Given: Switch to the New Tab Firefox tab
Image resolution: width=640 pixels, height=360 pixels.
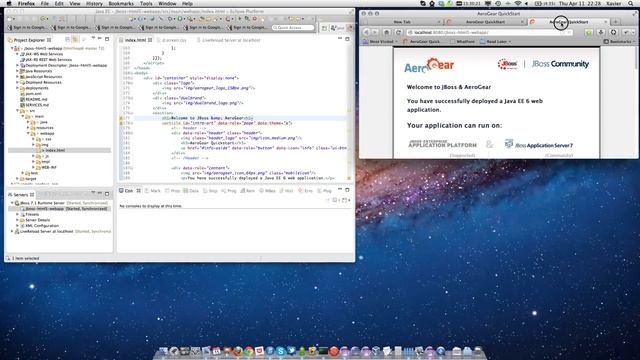Looking at the screenshot, I should pyautogui.click(x=402, y=22).
